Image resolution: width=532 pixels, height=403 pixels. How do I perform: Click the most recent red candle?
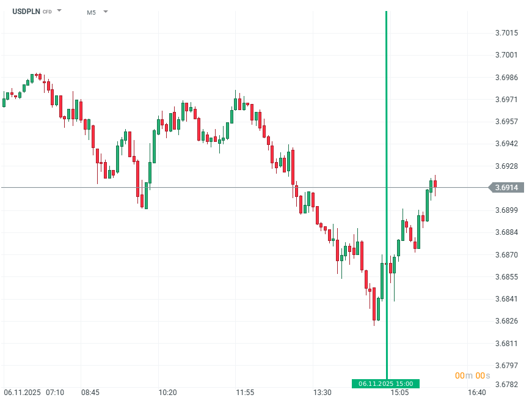pyautogui.click(x=435, y=183)
